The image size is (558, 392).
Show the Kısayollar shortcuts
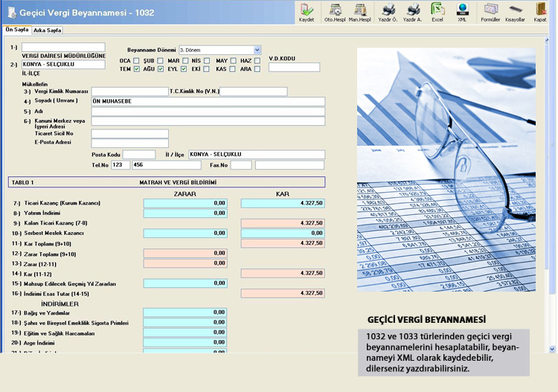click(515, 12)
